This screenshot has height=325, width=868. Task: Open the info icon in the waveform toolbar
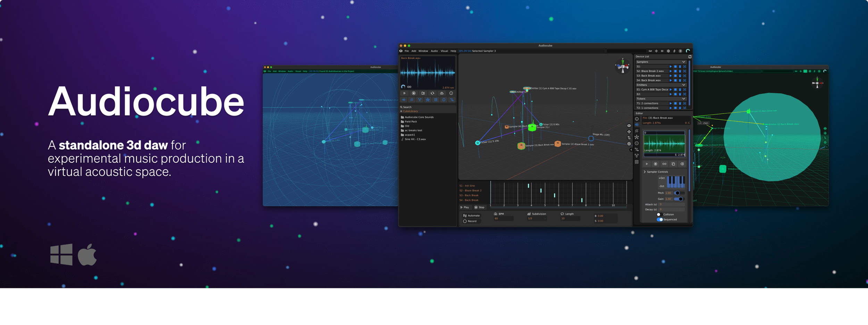tap(451, 93)
